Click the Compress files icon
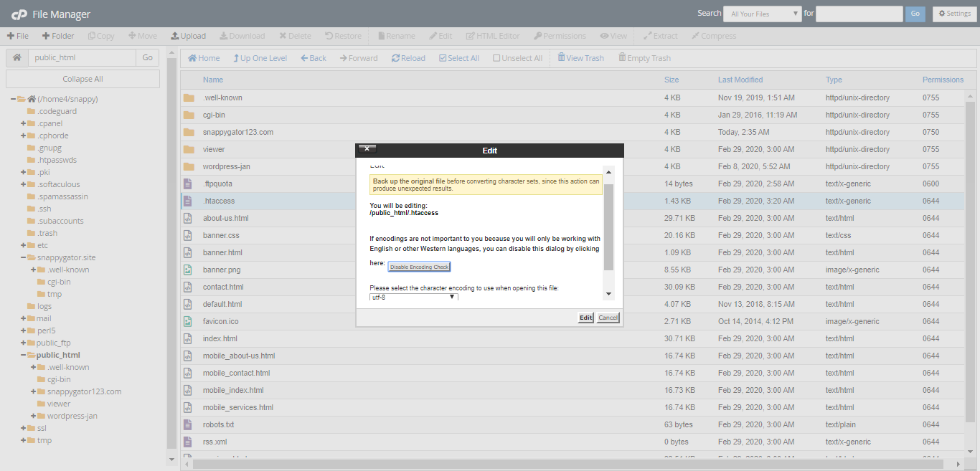This screenshot has width=980, height=471. coord(714,35)
